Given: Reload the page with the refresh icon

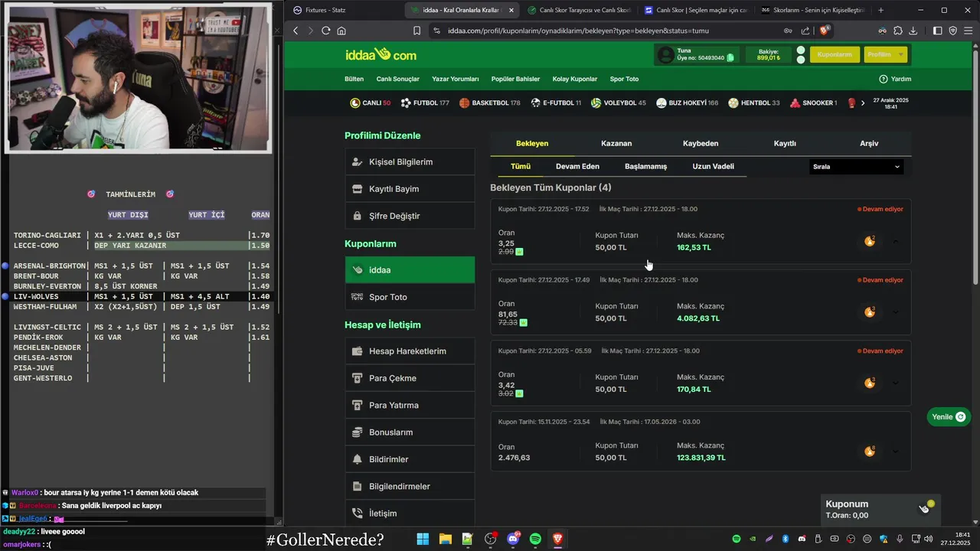Looking at the screenshot, I should pos(325,31).
